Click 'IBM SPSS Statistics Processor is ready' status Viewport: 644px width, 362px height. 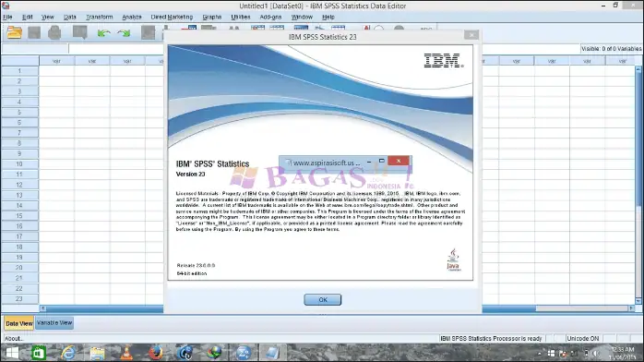tap(491, 339)
